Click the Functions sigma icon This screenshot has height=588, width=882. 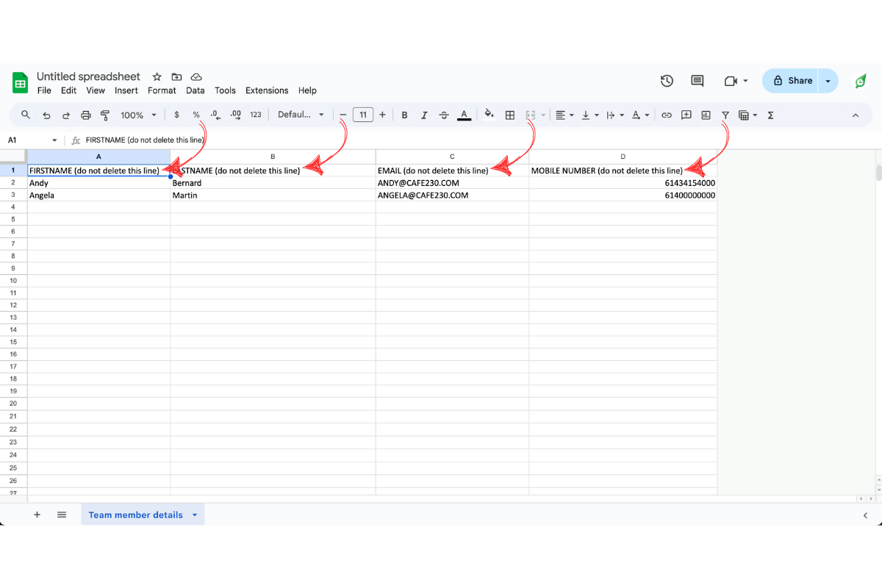[x=770, y=115]
